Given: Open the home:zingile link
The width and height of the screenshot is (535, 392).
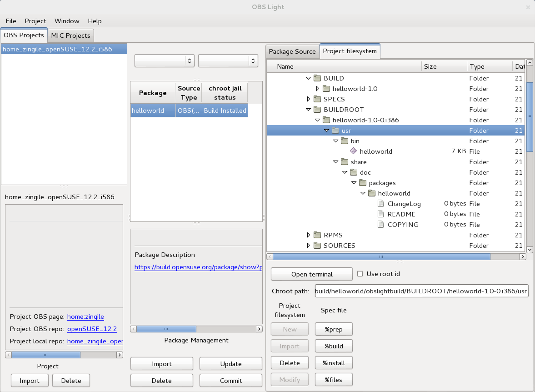Looking at the screenshot, I should point(85,317).
